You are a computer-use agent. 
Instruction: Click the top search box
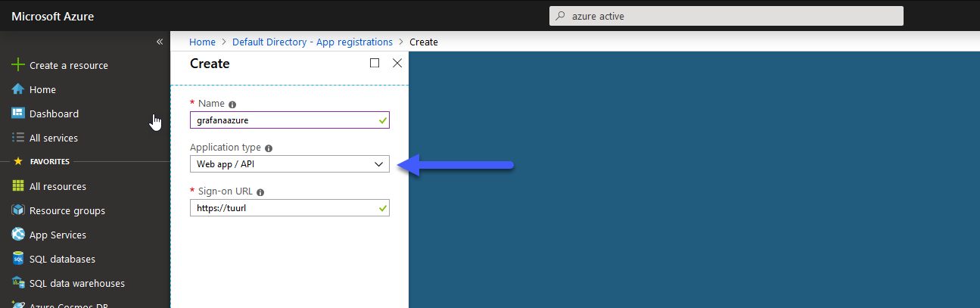point(726,16)
